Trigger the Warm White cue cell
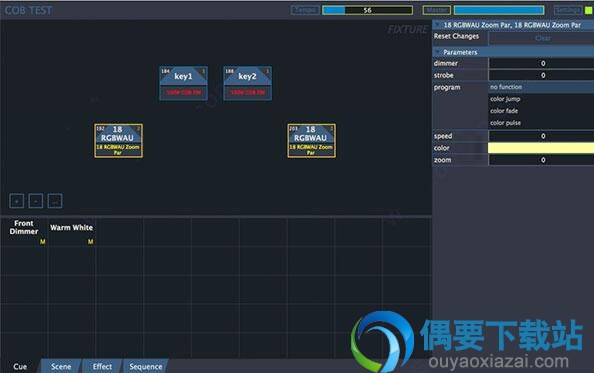594x373 pixels. click(72, 233)
